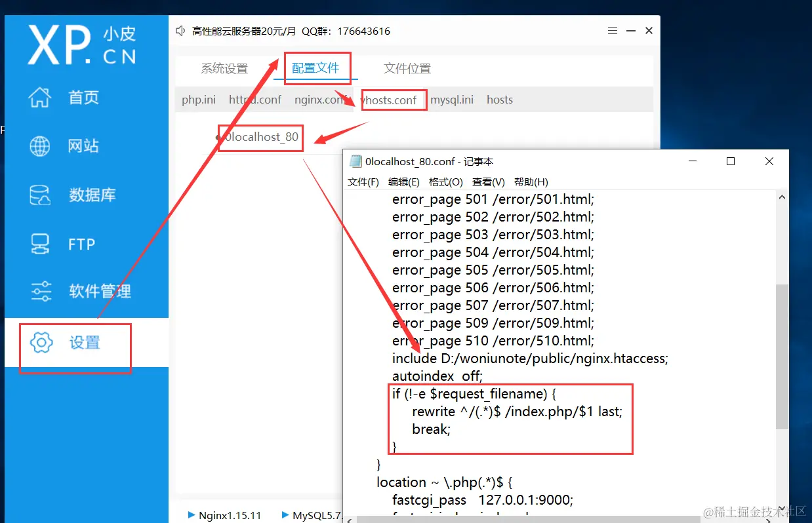
Task: Click the 'error_page 510 /error/510.html;' line
Action: click(x=493, y=341)
